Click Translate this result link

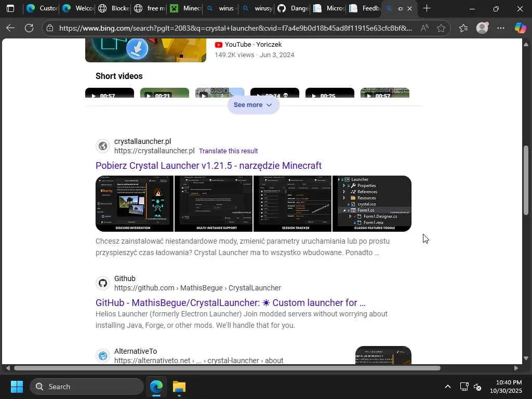(229, 151)
